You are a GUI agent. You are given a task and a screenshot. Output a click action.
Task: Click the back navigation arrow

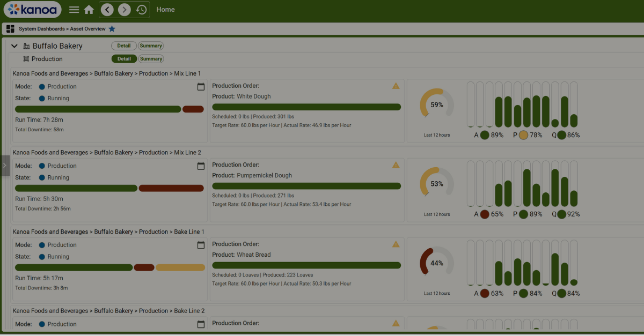click(107, 9)
